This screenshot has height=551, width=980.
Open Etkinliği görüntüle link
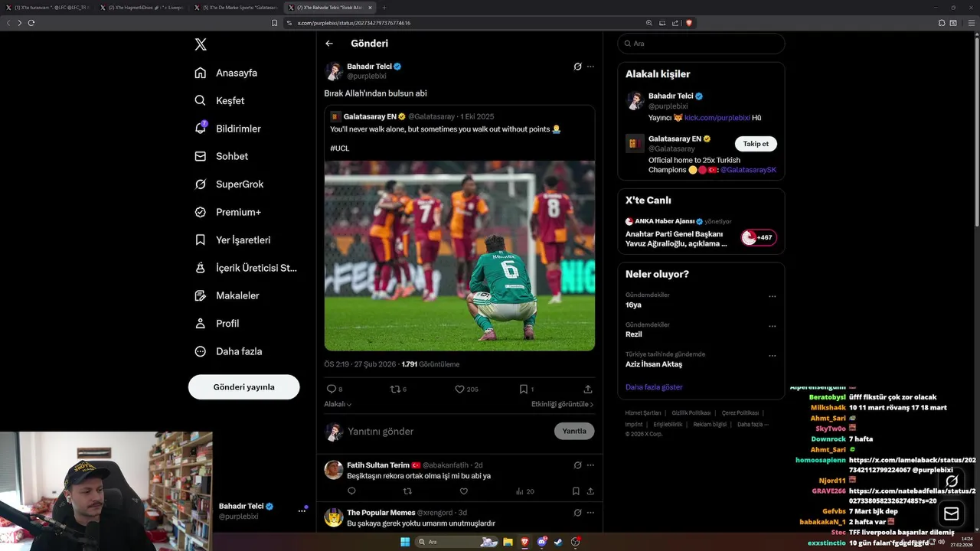point(563,404)
